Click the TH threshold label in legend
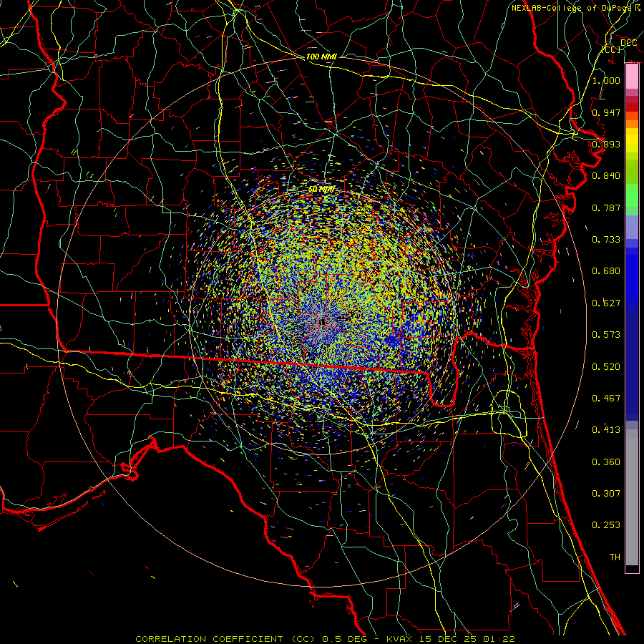This screenshot has height=644, width=644. click(615, 557)
